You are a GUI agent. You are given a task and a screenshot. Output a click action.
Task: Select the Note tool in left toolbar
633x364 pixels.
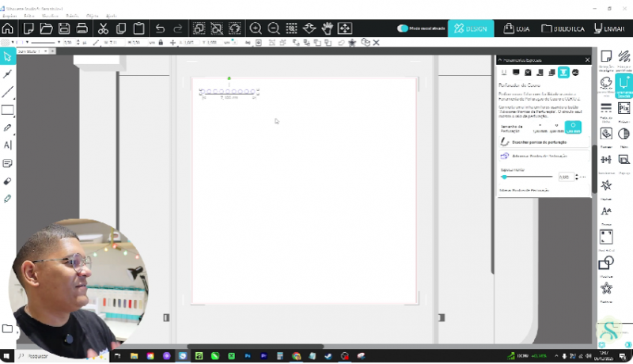[7, 163]
